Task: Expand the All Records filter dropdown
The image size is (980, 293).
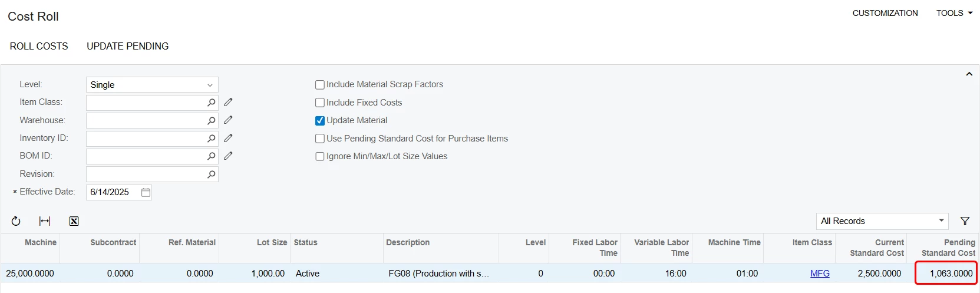Action: pos(882,221)
